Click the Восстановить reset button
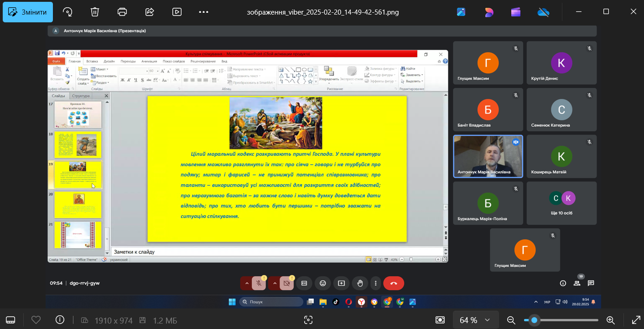This screenshot has height=329, width=644. (x=104, y=76)
